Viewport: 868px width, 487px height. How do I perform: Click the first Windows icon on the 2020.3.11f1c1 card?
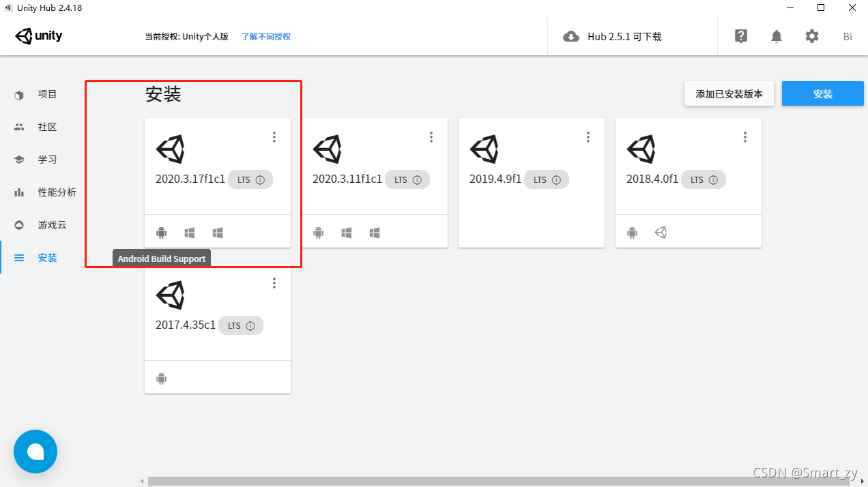[x=347, y=233]
